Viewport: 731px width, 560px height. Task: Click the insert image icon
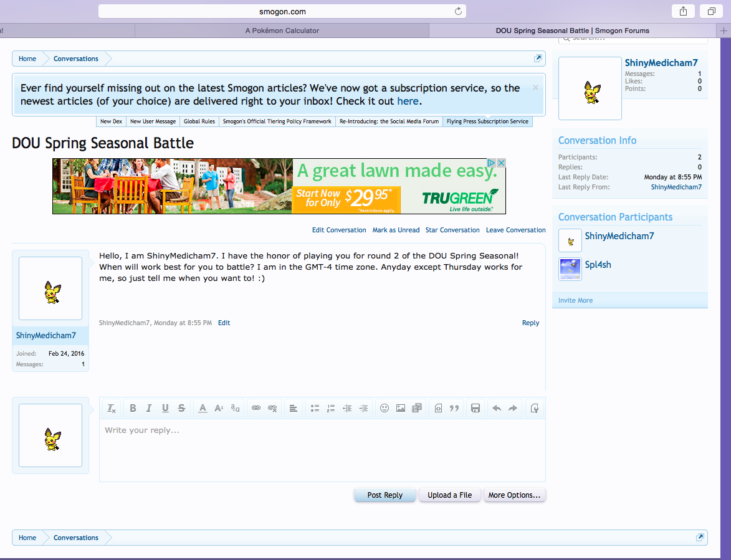[401, 408]
